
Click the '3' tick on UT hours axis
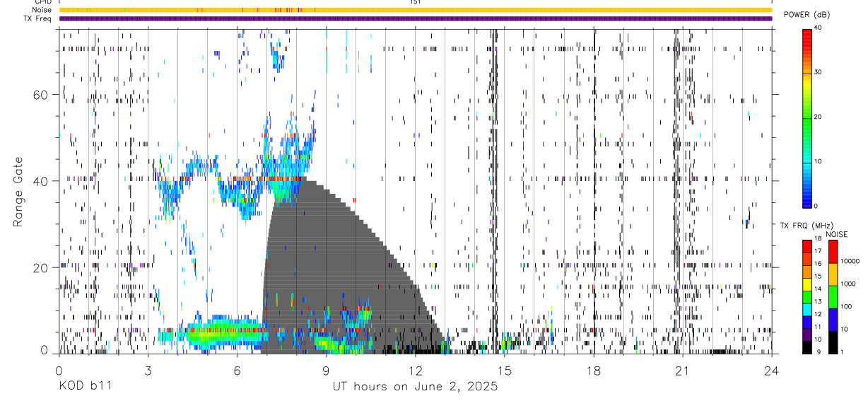[148, 370]
